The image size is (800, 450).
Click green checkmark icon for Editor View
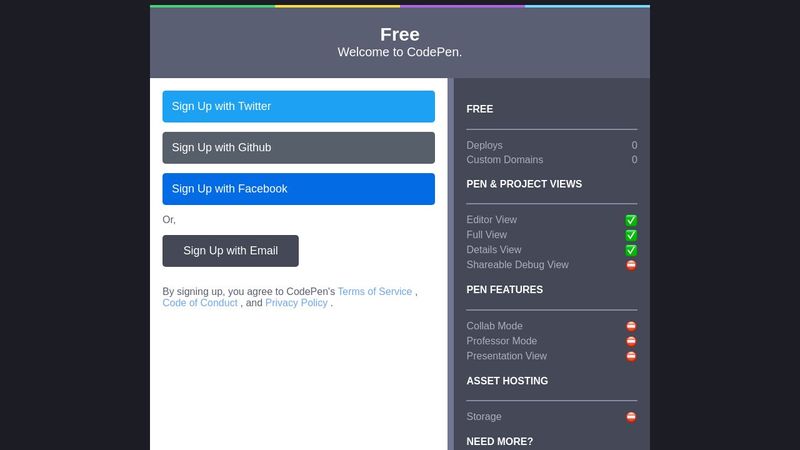631,220
